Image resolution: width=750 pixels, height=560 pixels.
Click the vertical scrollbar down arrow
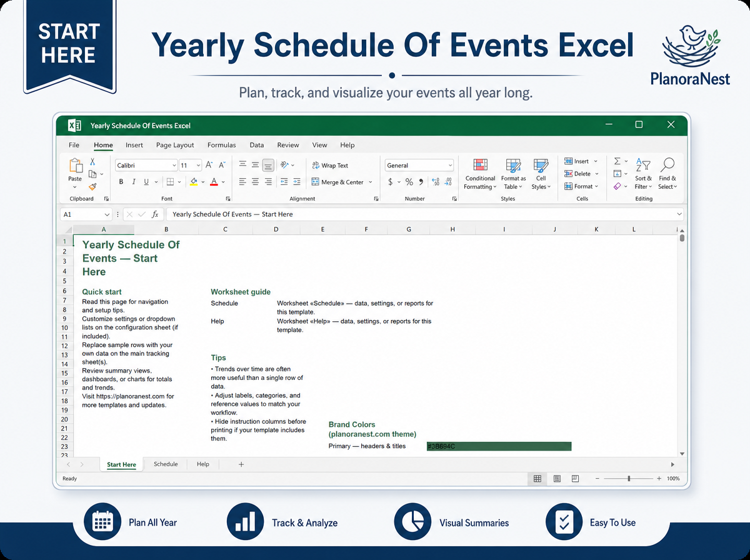tap(682, 454)
